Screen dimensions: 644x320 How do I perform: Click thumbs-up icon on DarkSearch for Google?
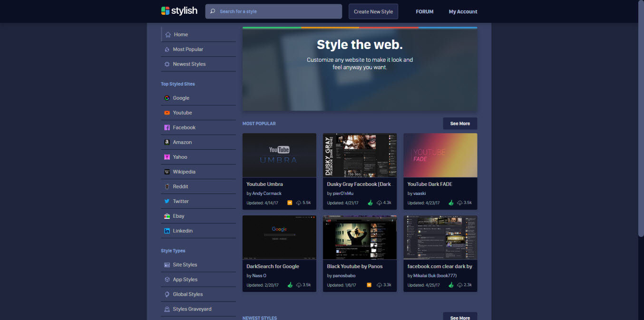pyautogui.click(x=290, y=285)
